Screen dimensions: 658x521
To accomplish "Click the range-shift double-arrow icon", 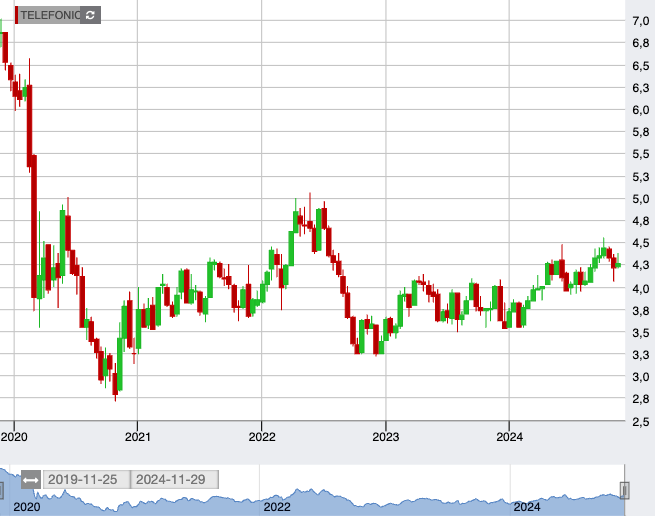I will click(x=31, y=480).
